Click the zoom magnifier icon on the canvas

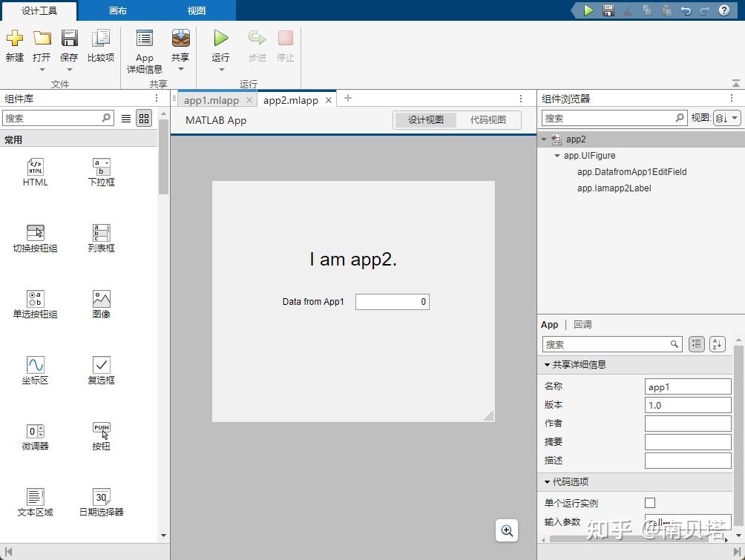tap(507, 530)
